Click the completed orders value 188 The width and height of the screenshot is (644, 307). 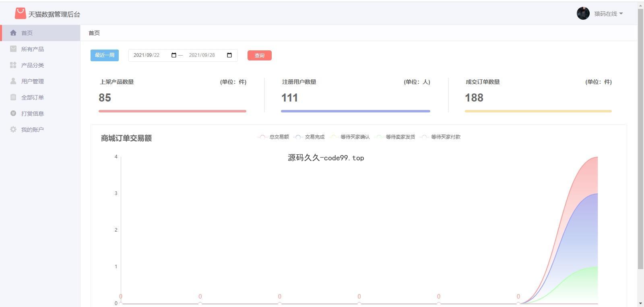click(474, 97)
